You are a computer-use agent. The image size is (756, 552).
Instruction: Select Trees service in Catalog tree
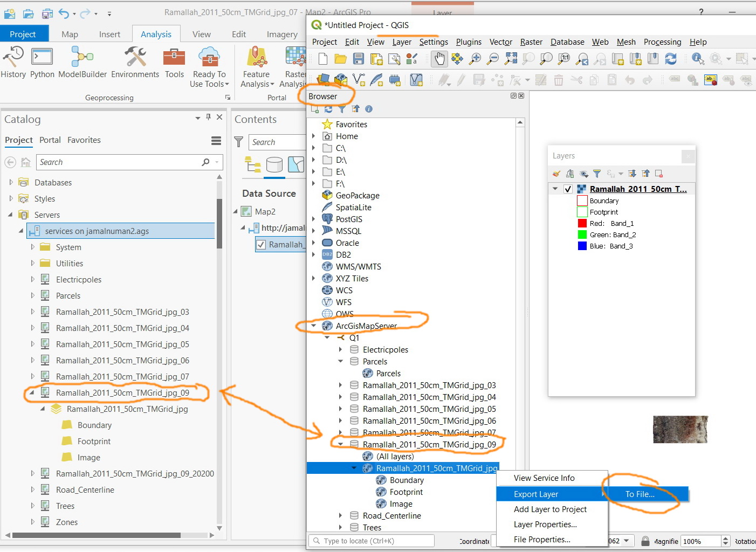coord(65,506)
